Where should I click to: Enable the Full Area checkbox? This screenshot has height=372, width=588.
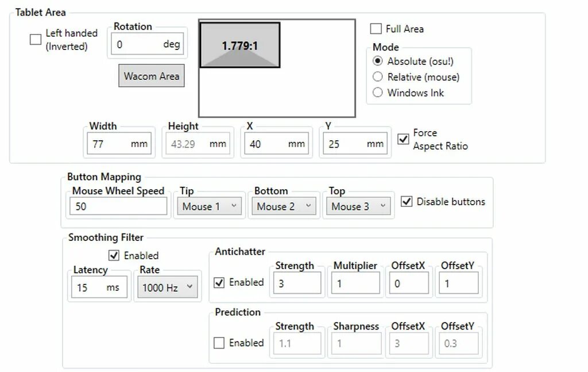[376, 29]
